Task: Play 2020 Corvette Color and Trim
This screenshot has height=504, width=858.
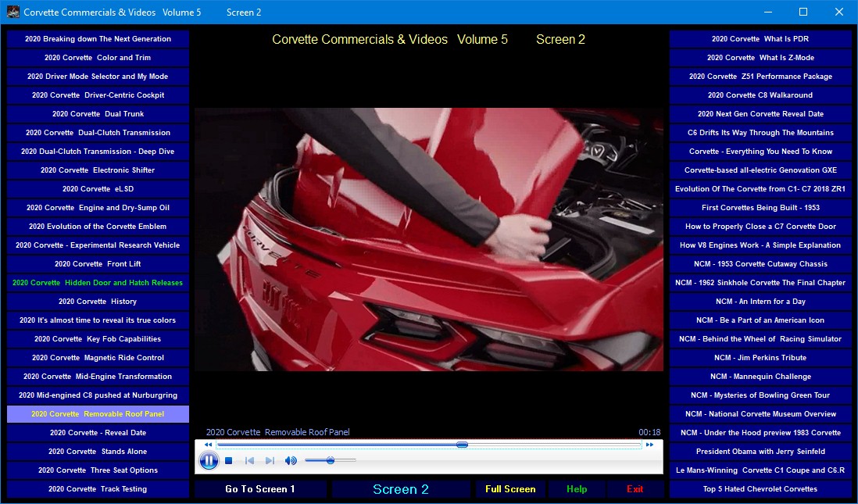Action: tap(98, 58)
